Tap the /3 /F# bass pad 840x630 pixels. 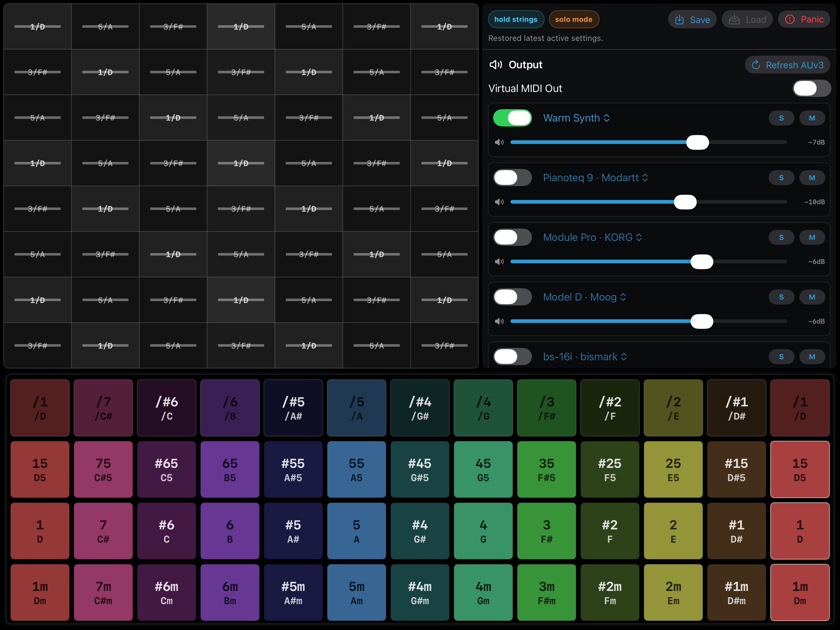[x=546, y=408]
